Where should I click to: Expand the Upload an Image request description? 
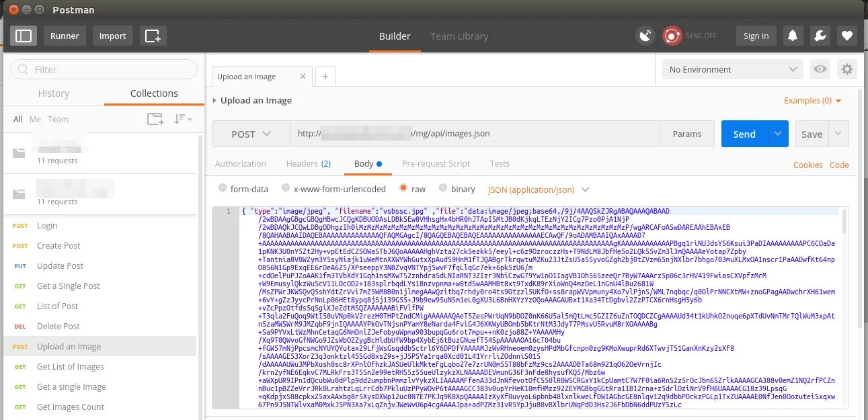[x=214, y=100]
